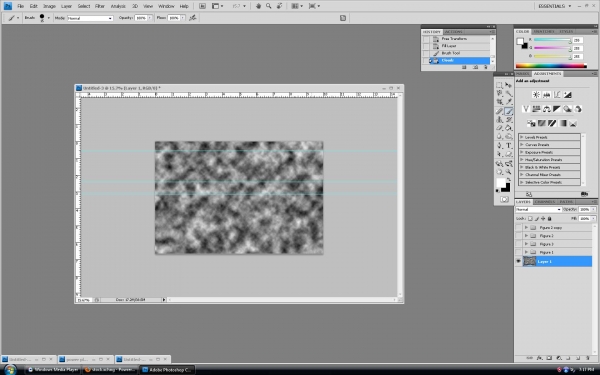
Task: Pick the Rectangular Marquee tool
Action: 499,85
